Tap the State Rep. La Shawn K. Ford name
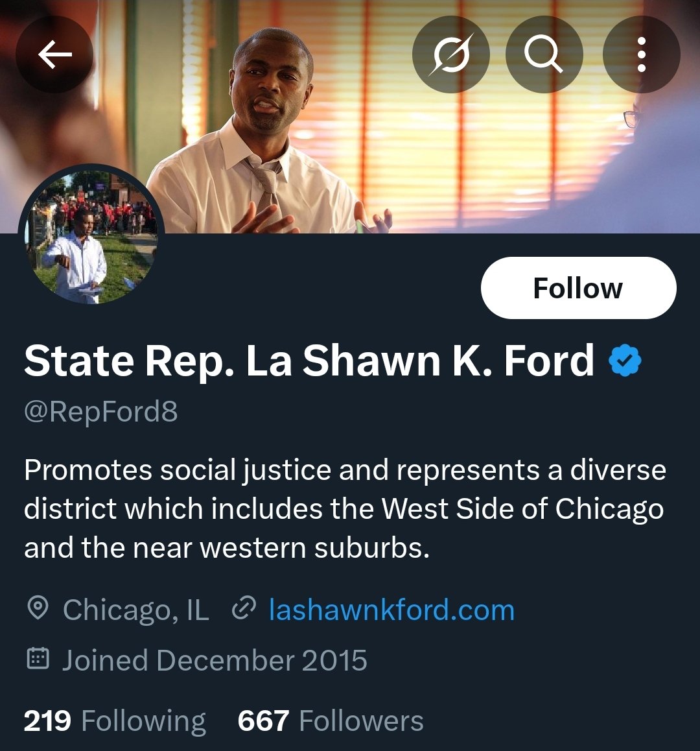Image resolution: width=700 pixels, height=751 pixels. click(x=309, y=361)
